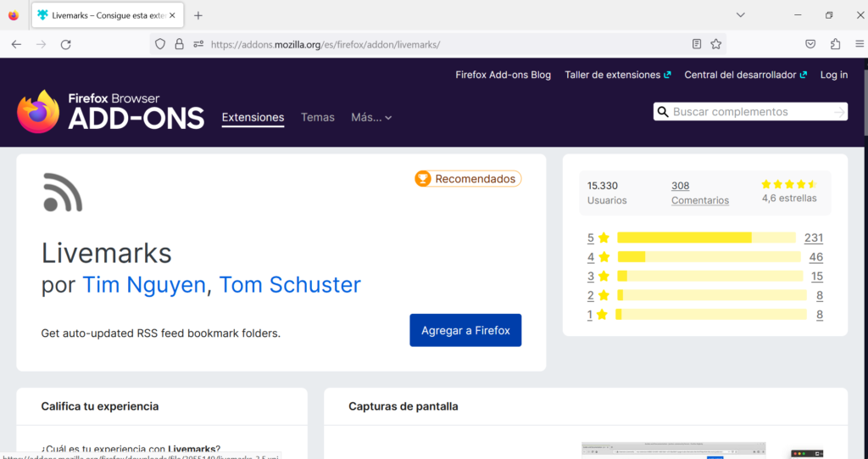Open the Firefox application hamburger menu
868x459 pixels.
coord(860,44)
